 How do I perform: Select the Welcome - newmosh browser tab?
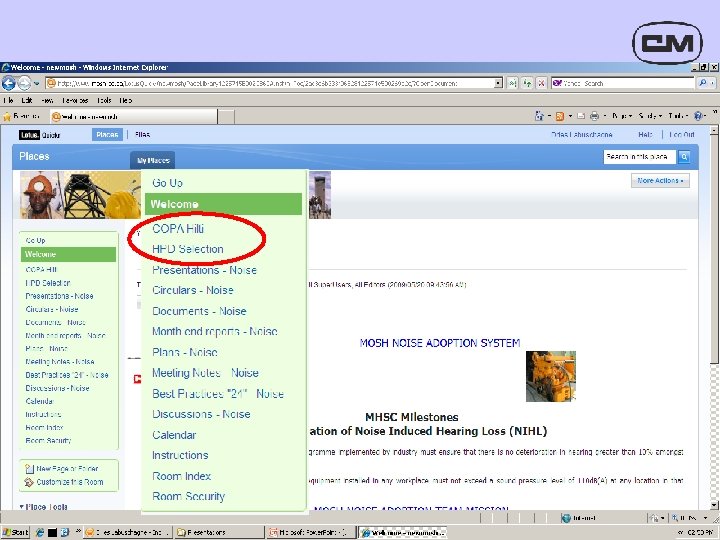pos(133,117)
